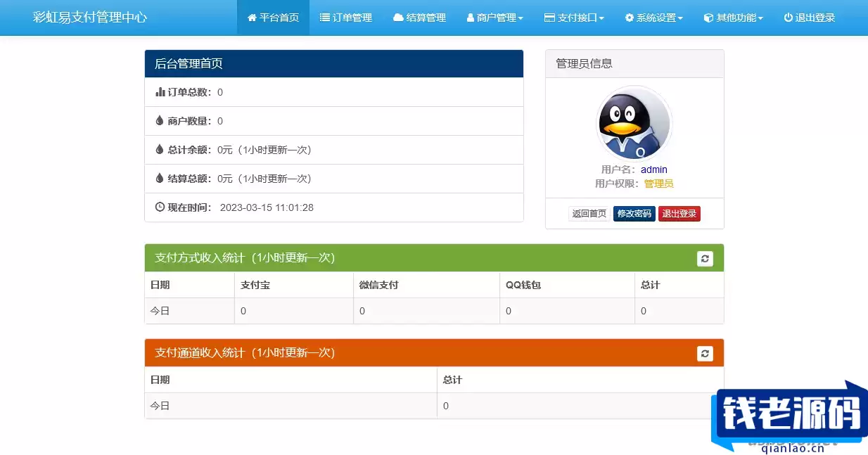Click the 订单总数 label
Image resolution: width=868 pixels, height=455 pixels.
(189, 92)
